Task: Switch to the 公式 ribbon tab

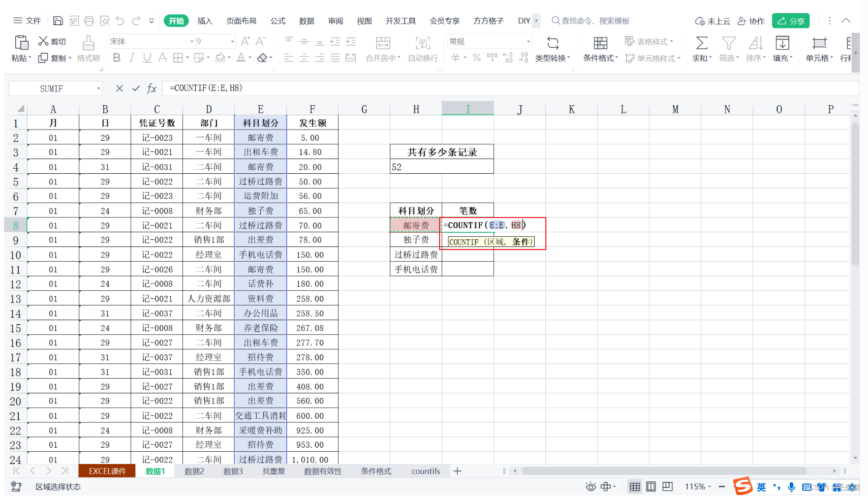Action: 277,21
